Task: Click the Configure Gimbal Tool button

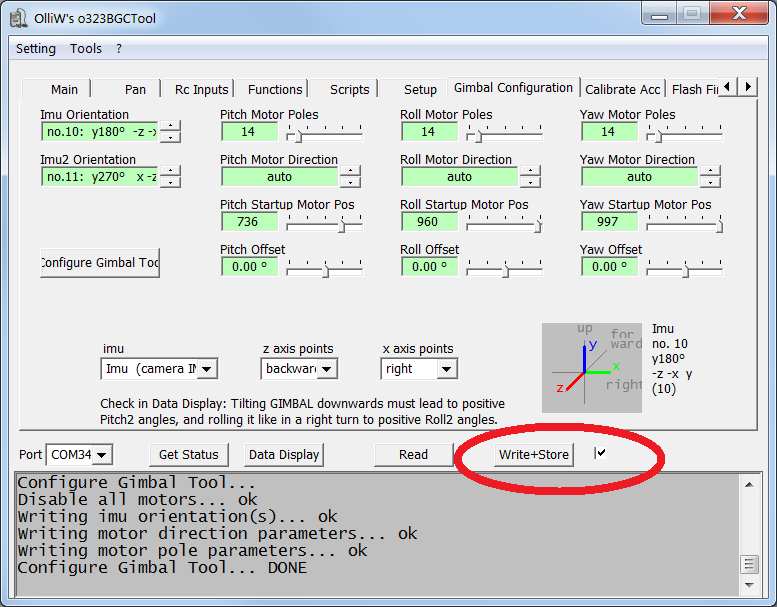Action: click(100, 262)
